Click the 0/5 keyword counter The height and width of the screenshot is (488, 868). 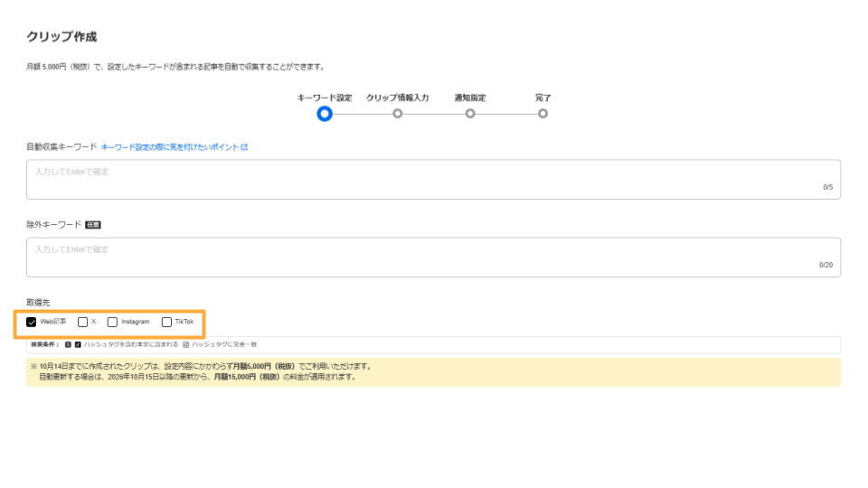coord(827,188)
